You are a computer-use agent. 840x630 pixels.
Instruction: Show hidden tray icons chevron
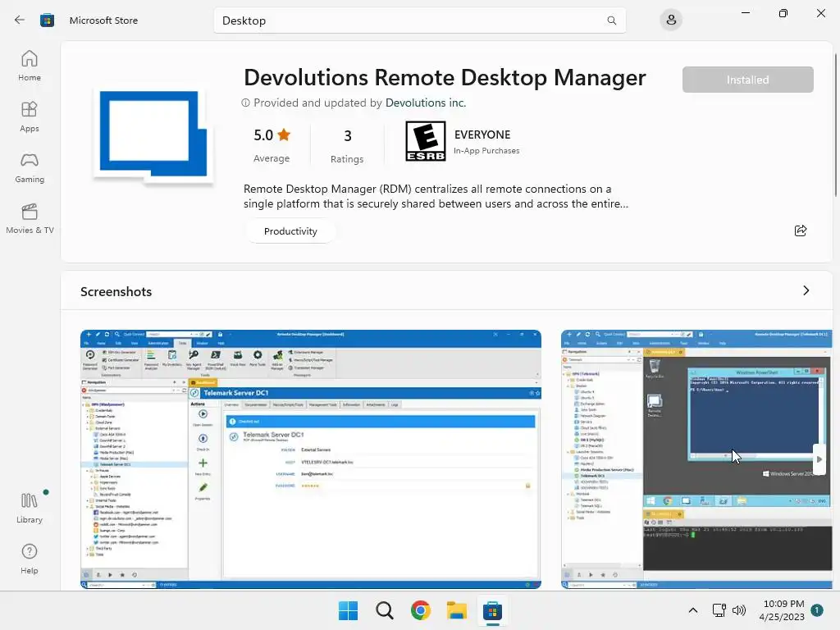[x=692, y=610]
